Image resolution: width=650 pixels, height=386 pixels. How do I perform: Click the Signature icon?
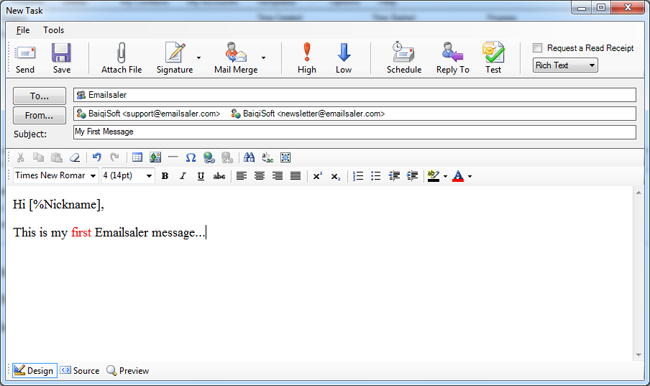pos(175,53)
